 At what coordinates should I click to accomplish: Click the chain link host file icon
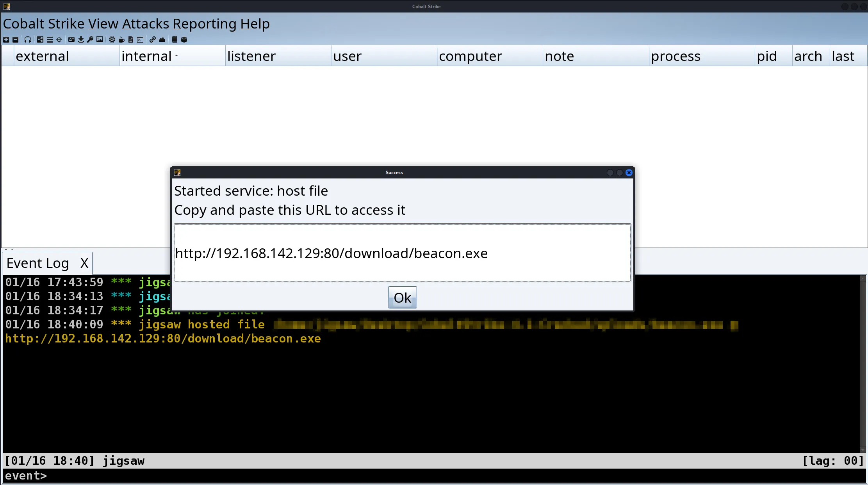(x=153, y=39)
